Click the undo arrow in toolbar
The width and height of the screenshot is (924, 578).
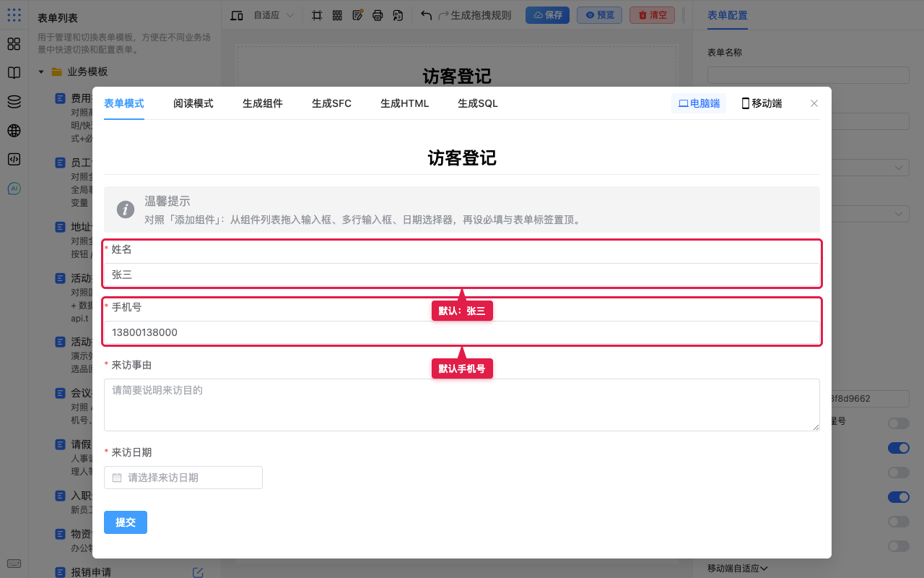(x=427, y=15)
